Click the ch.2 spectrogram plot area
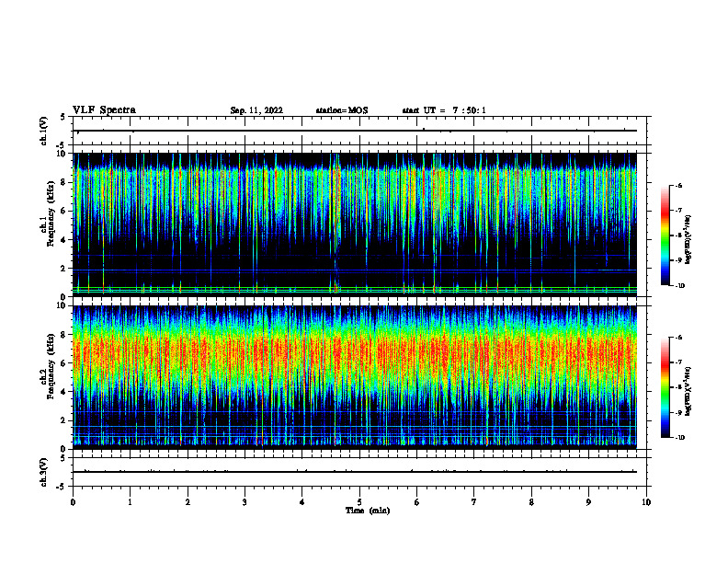Viewport: 728px width, 563px height. [x=355, y=377]
